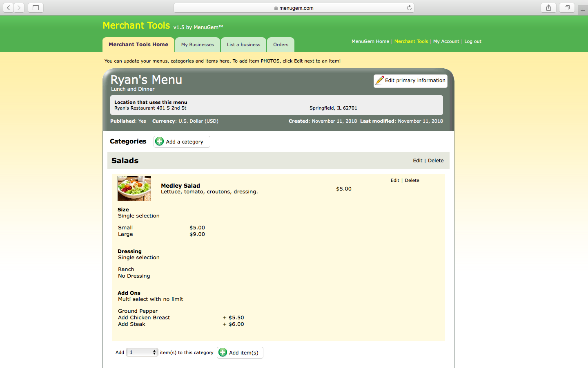Open the Medley Salad photo thumbnail
The image size is (588, 368).
coord(134,188)
